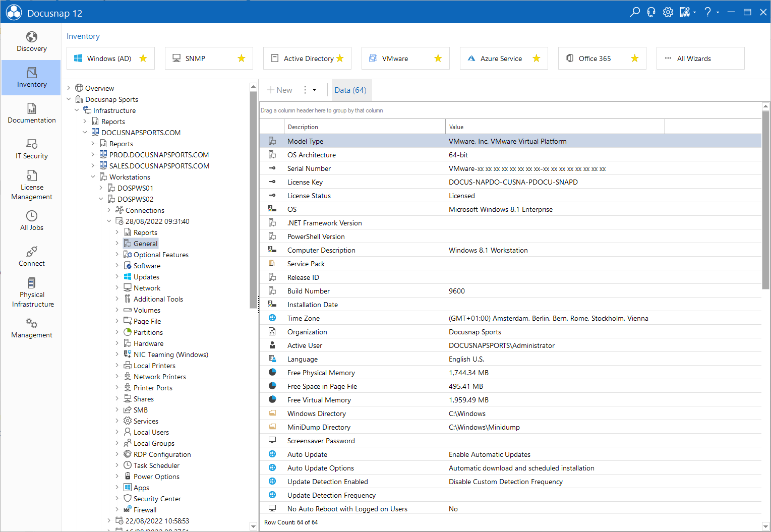Toggle favorite star on VMware wizard
771x532 pixels.
[x=438, y=58]
